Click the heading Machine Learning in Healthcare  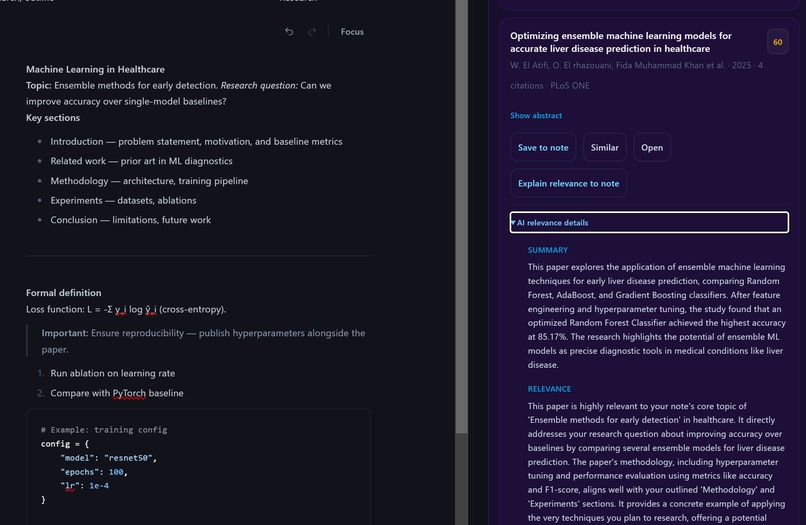click(x=96, y=69)
